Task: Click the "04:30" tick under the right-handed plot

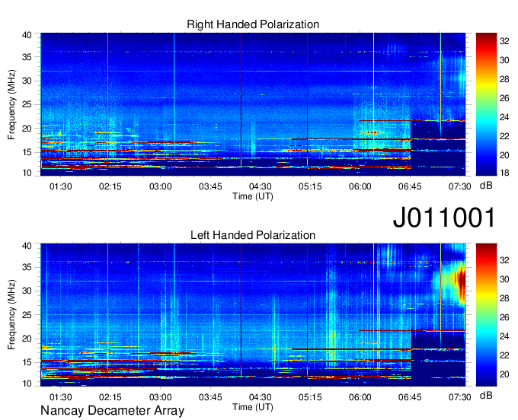Action: coord(260,186)
